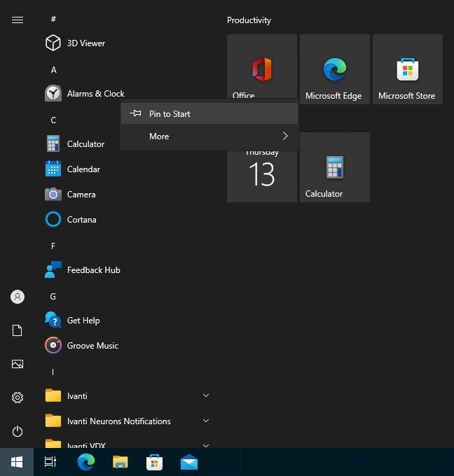Open the Microsoft Edge tile
This screenshot has height=476, width=454.
(x=335, y=69)
